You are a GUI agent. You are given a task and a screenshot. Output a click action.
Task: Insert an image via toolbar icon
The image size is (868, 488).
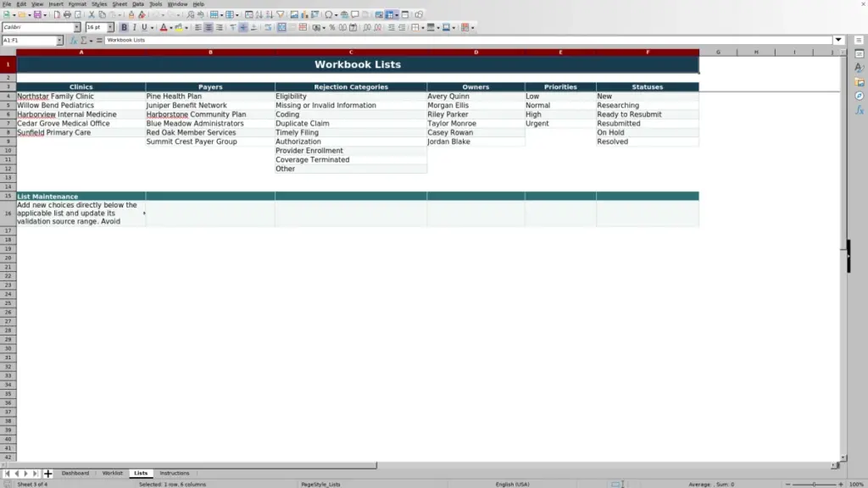click(294, 15)
